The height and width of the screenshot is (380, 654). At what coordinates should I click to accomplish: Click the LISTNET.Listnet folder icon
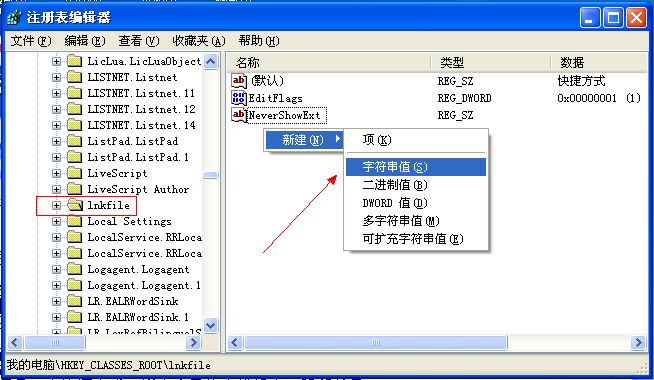click(74, 77)
